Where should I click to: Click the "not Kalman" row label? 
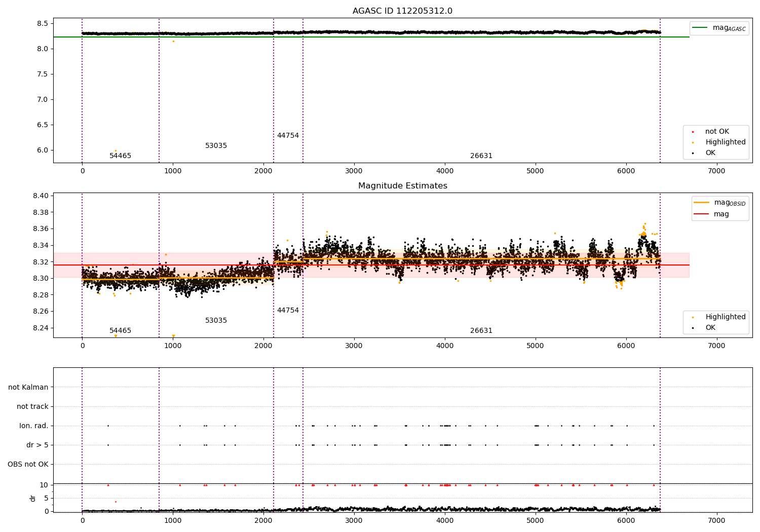click(28, 388)
